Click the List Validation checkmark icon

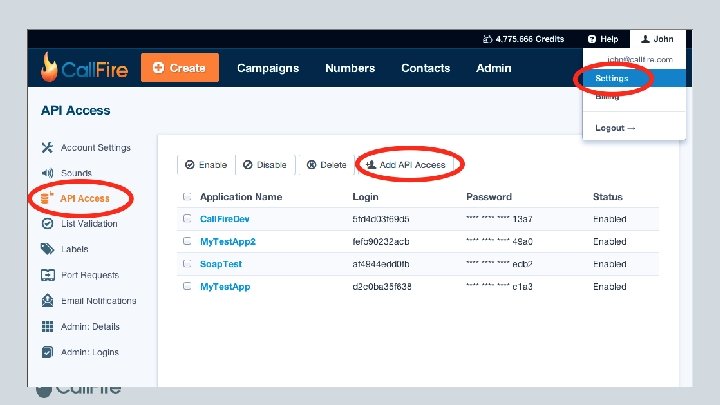click(47, 224)
